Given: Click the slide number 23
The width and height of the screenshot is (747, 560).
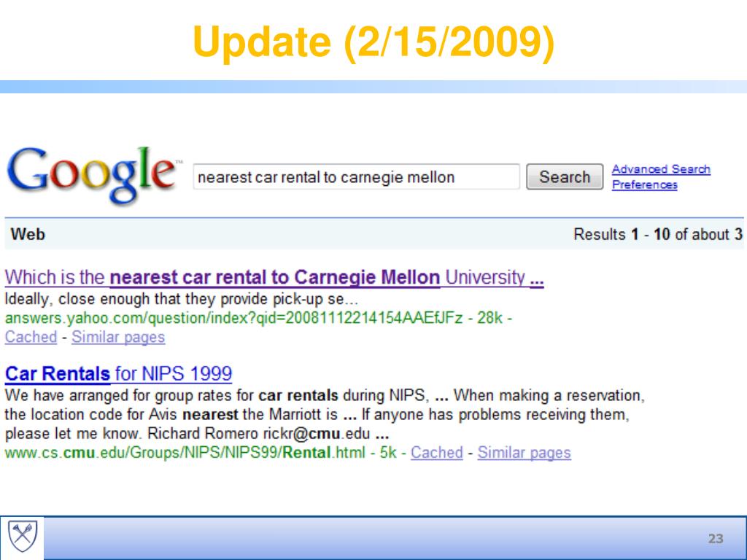Looking at the screenshot, I should tap(716, 539).
